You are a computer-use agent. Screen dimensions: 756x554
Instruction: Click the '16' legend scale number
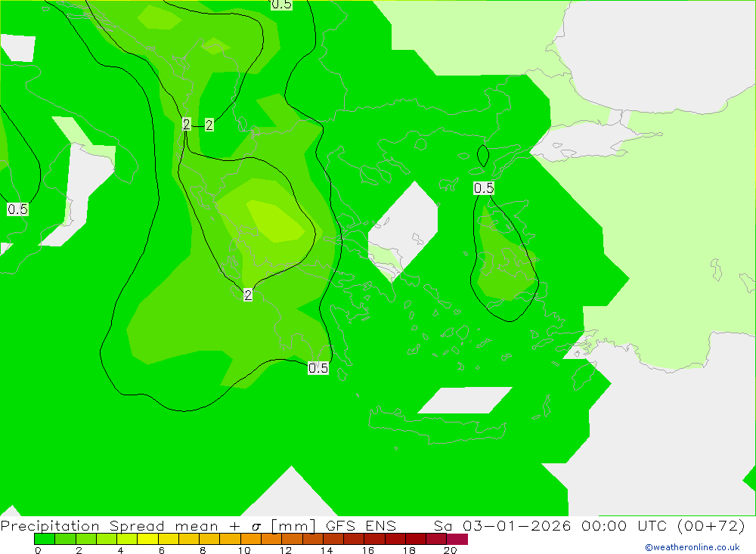click(x=368, y=550)
